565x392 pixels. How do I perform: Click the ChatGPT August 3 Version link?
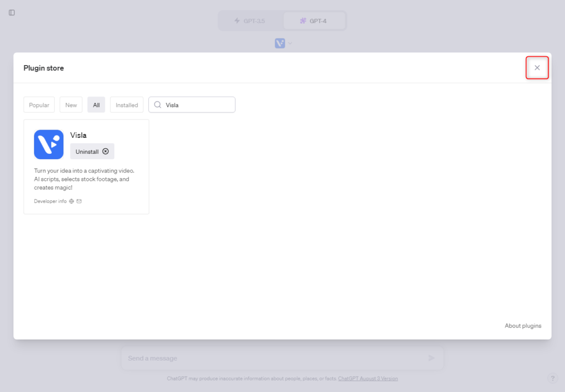point(368,378)
